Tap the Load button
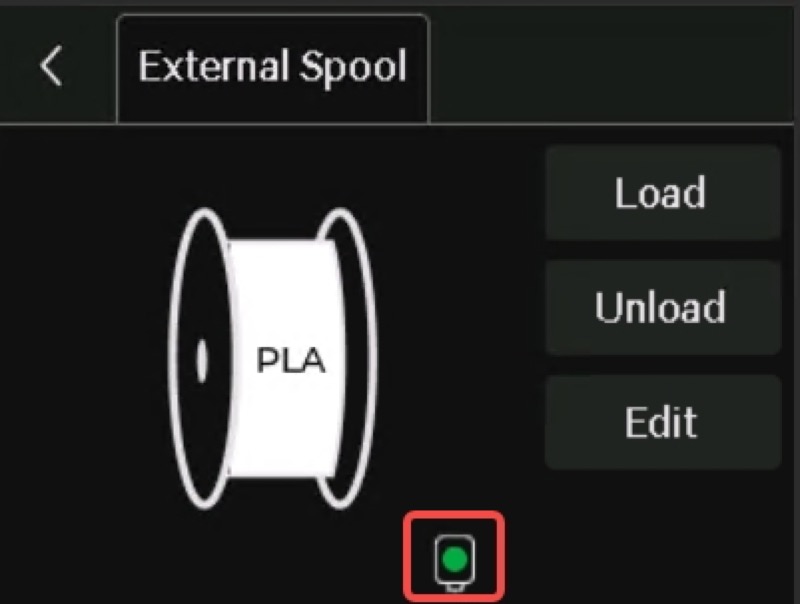Image resolution: width=800 pixels, height=604 pixels. [662, 192]
